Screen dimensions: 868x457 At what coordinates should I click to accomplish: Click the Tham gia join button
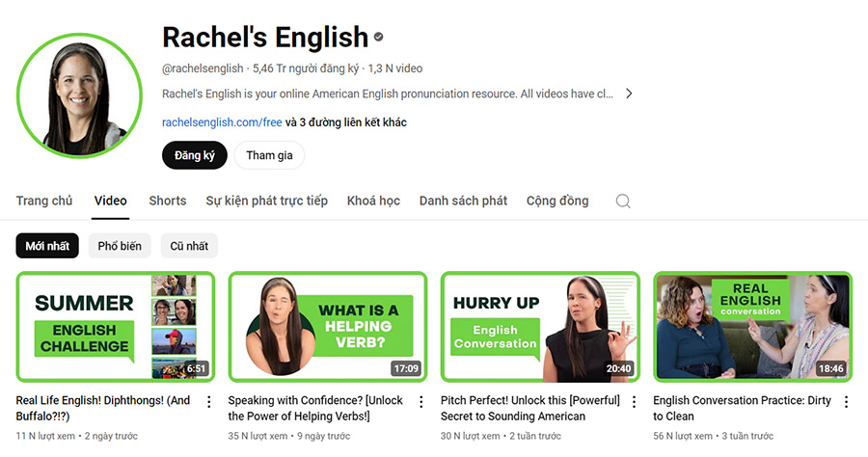(270, 155)
